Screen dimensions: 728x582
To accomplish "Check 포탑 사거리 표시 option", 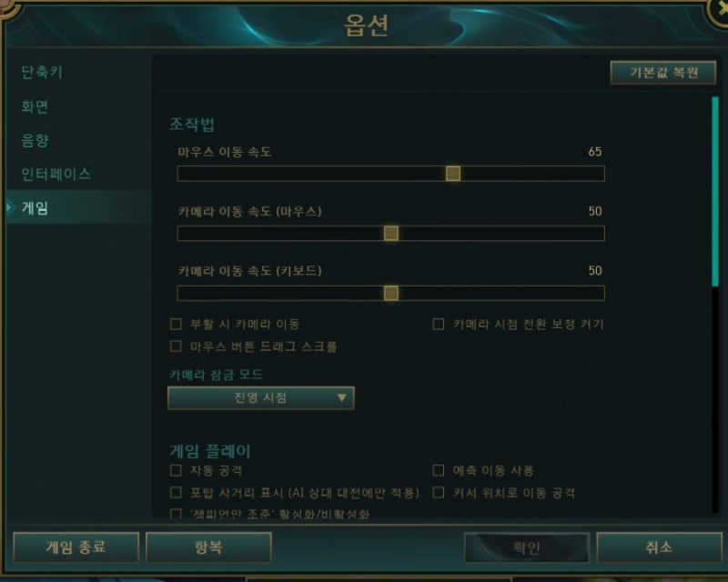I will pos(176,492).
